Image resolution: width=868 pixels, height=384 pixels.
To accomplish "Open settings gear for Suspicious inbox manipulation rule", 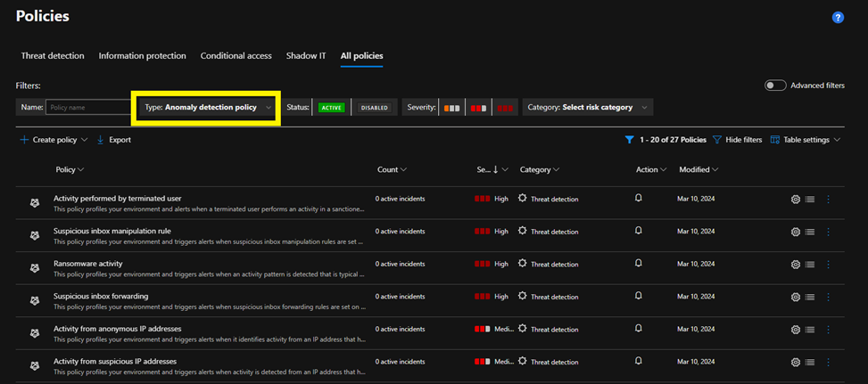I will (x=796, y=232).
